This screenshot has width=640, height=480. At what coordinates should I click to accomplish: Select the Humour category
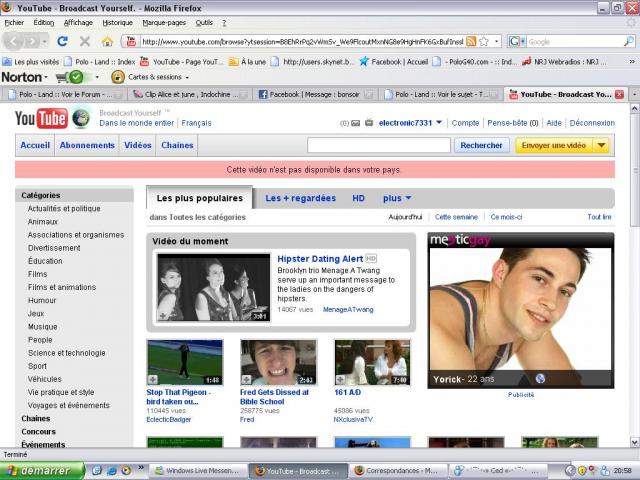coord(42,300)
